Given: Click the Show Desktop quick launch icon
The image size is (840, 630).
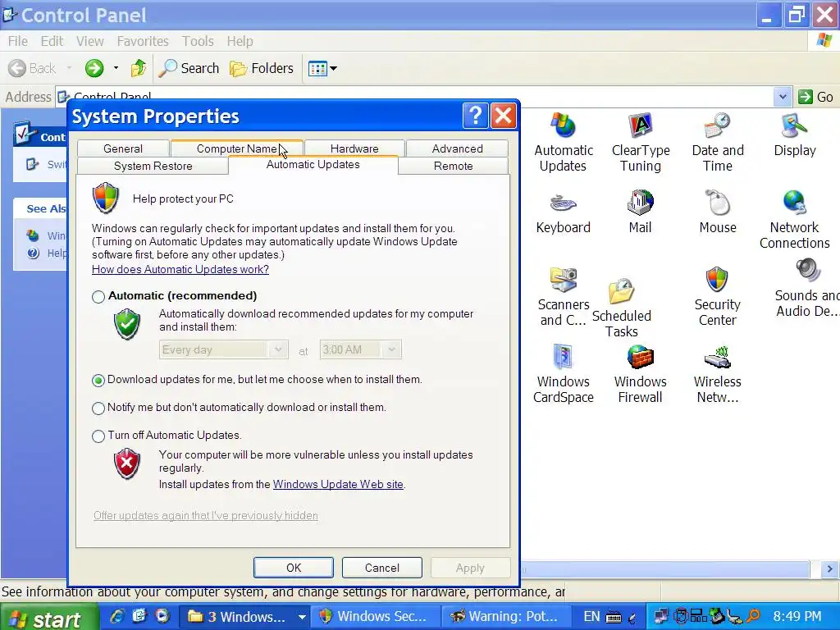Looking at the screenshot, I should coord(139,616).
